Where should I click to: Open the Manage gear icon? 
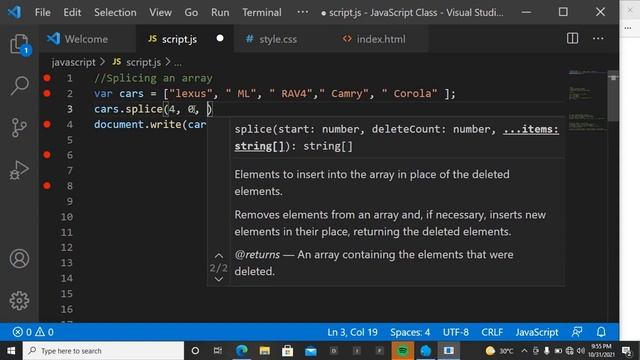click(x=19, y=301)
